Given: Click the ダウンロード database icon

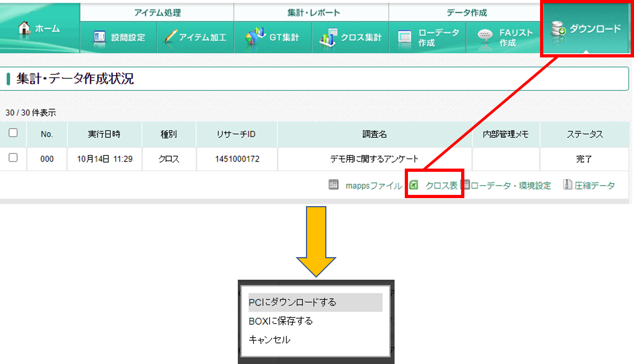Looking at the screenshot, I should (558, 28).
